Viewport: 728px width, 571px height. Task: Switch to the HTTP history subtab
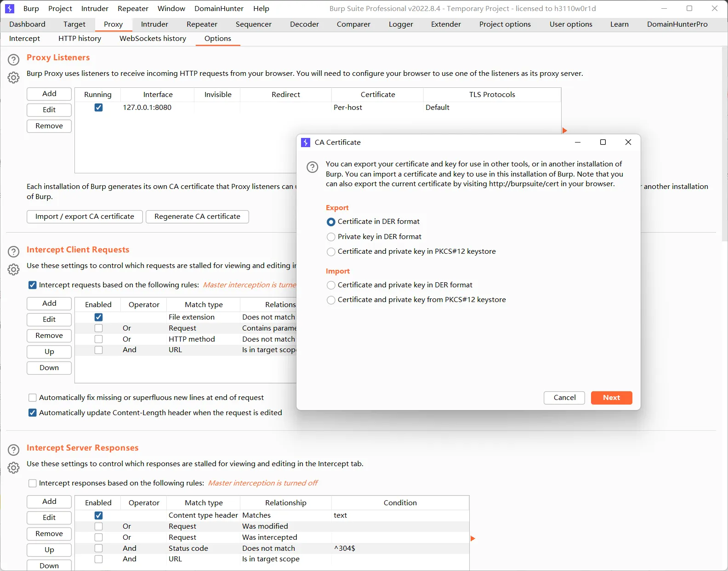[80, 39]
